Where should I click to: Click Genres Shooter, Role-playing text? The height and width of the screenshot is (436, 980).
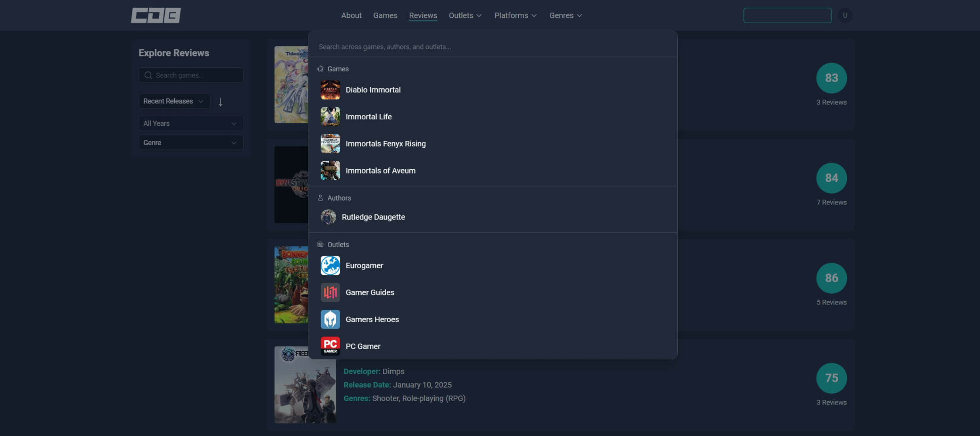click(x=404, y=398)
